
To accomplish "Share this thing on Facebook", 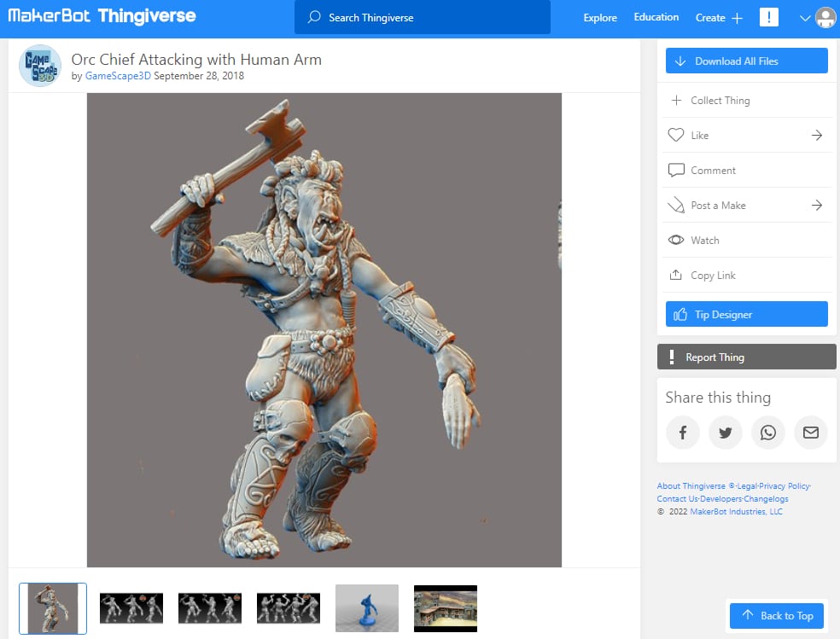I will click(x=683, y=433).
